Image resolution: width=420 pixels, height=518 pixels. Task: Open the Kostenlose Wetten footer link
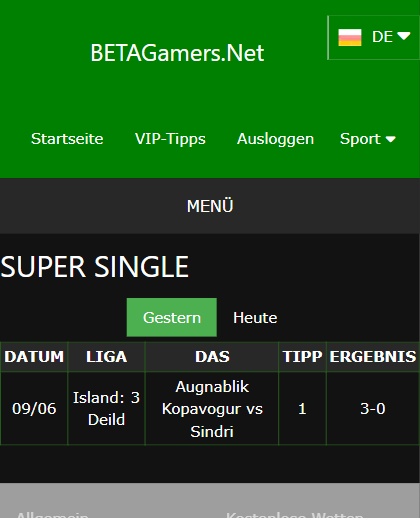click(295, 515)
